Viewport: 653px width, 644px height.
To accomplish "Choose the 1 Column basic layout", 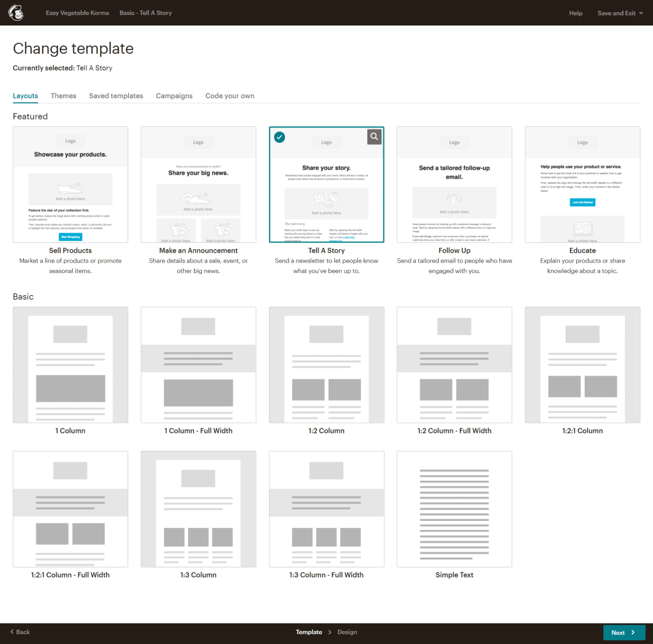I will click(70, 365).
